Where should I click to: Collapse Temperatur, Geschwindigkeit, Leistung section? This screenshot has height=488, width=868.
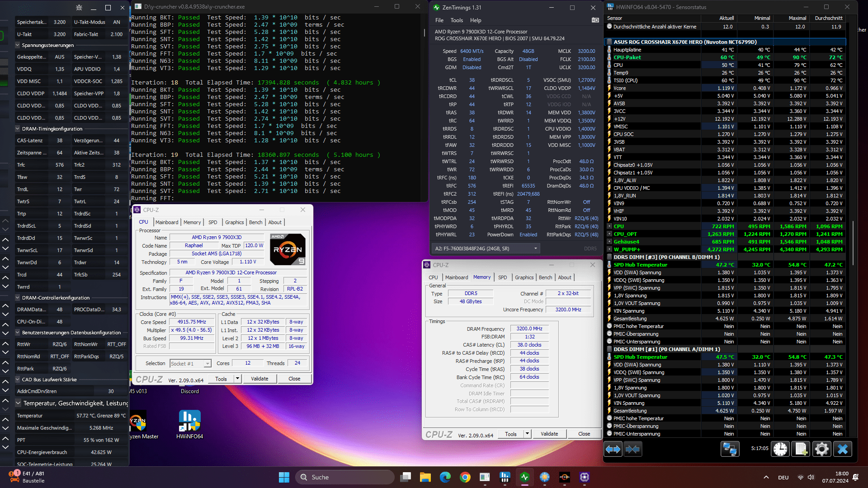pyautogui.click(x=19, y=403)
